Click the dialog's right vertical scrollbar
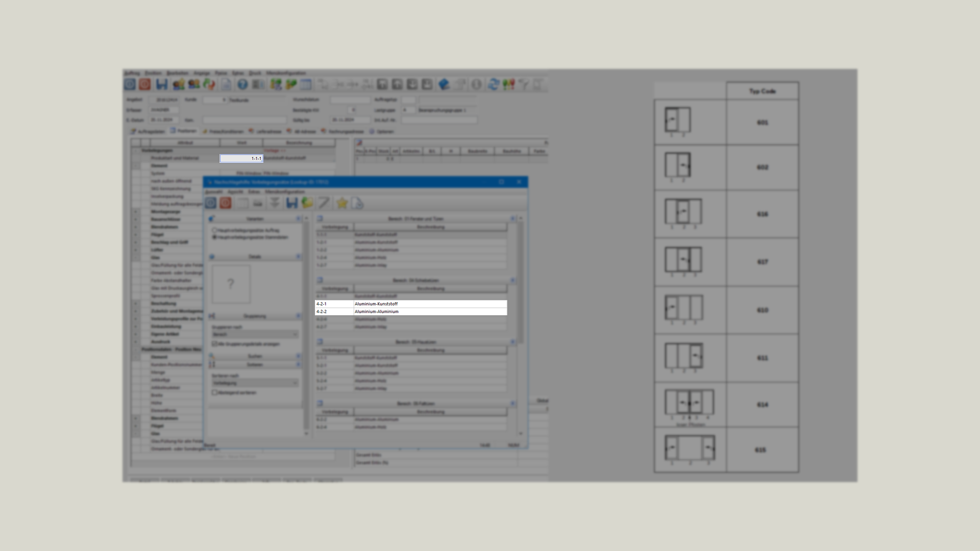The image size is (980, 551). tap(521, 327)
